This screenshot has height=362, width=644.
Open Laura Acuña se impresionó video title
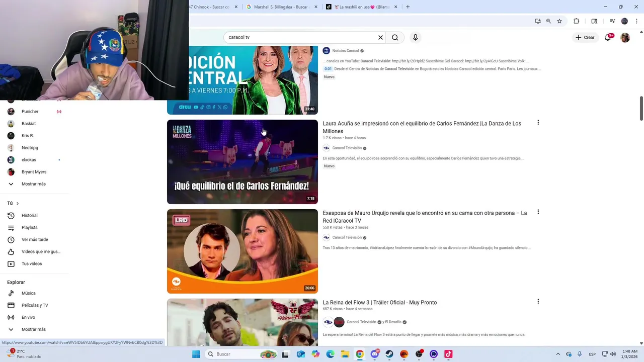point(422,127)
